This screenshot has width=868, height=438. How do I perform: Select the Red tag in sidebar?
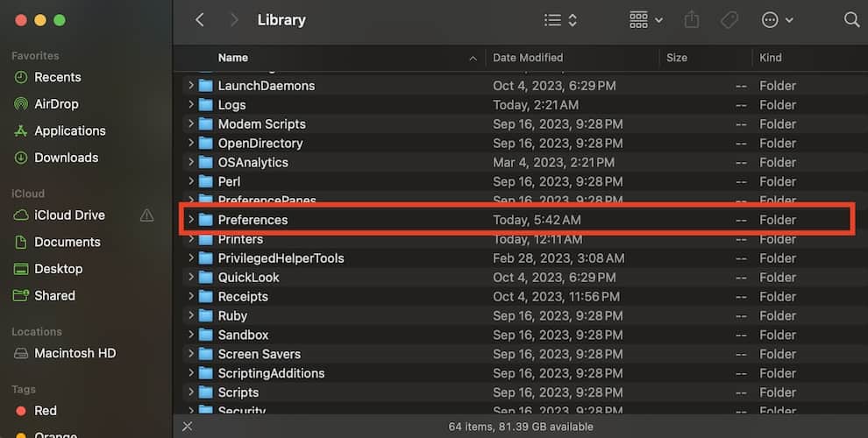click(46, 410)
